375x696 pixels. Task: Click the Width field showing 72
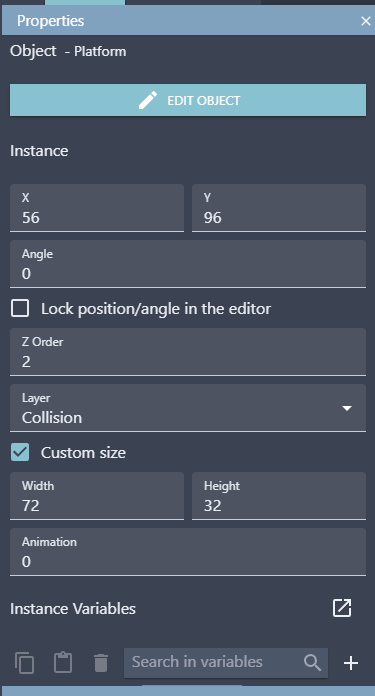[x=97, y=496]
